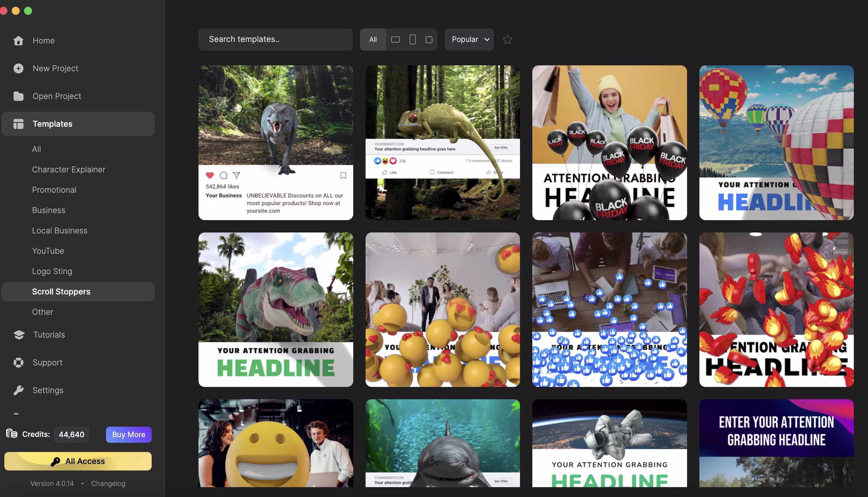Select the All formats filter option

(x=373, y=39)
